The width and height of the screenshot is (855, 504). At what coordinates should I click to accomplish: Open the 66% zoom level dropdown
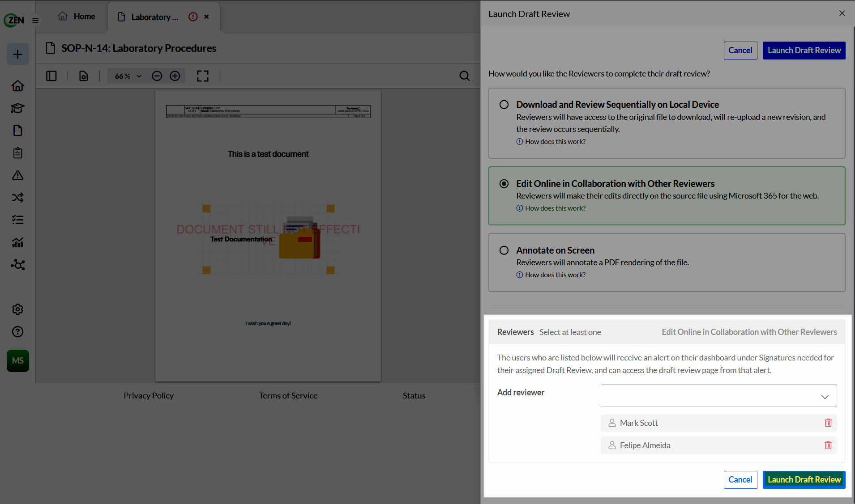point(128,76)
